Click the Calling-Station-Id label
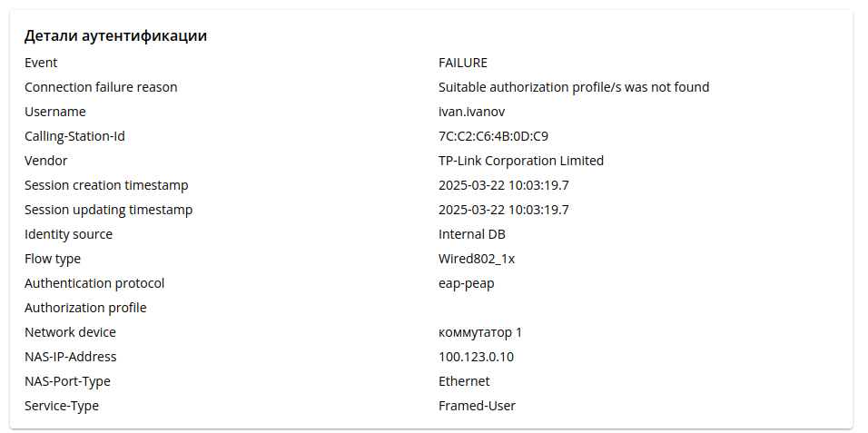 pyautogui.click(x=74, y=136)
